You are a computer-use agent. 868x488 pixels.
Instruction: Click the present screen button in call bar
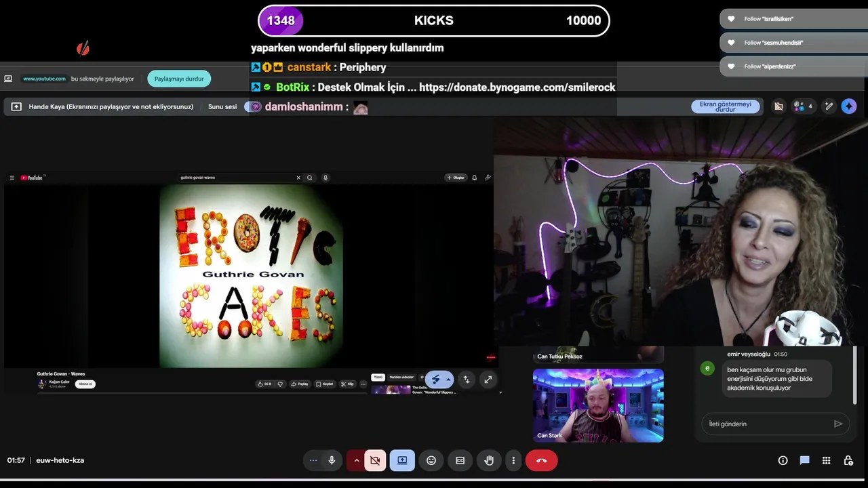[402, 460]
